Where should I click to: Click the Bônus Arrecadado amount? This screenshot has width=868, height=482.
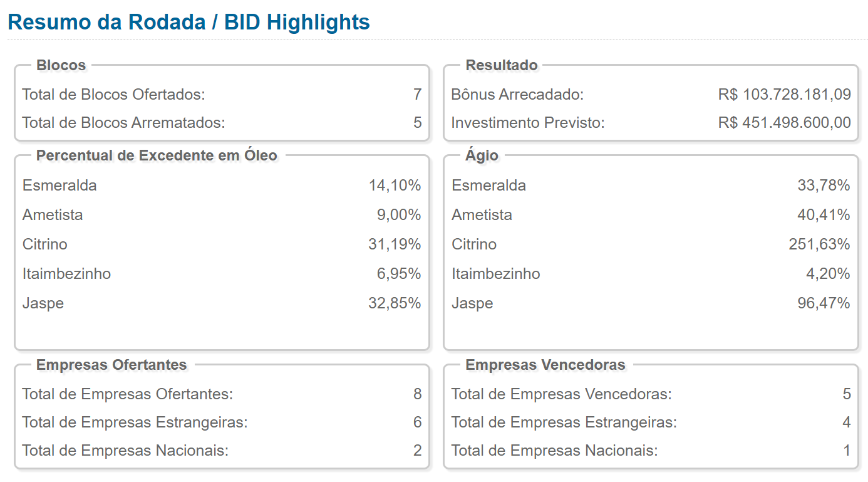(784, 95)
